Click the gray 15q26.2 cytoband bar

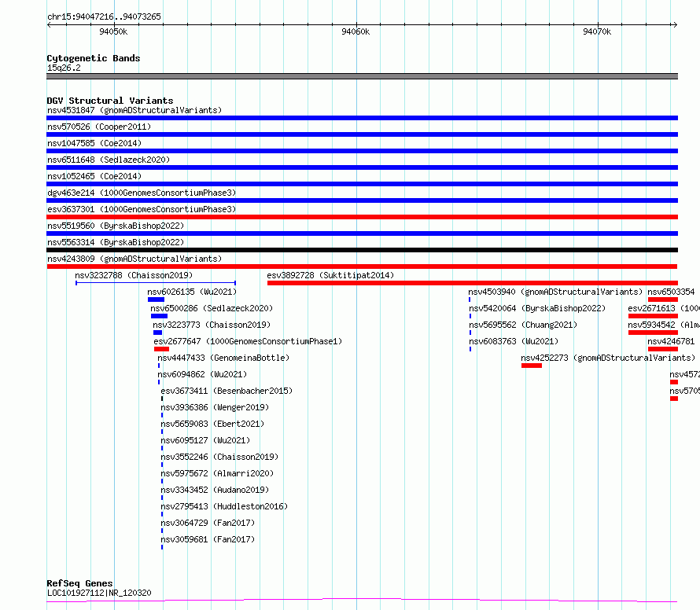tap(362, 76)
